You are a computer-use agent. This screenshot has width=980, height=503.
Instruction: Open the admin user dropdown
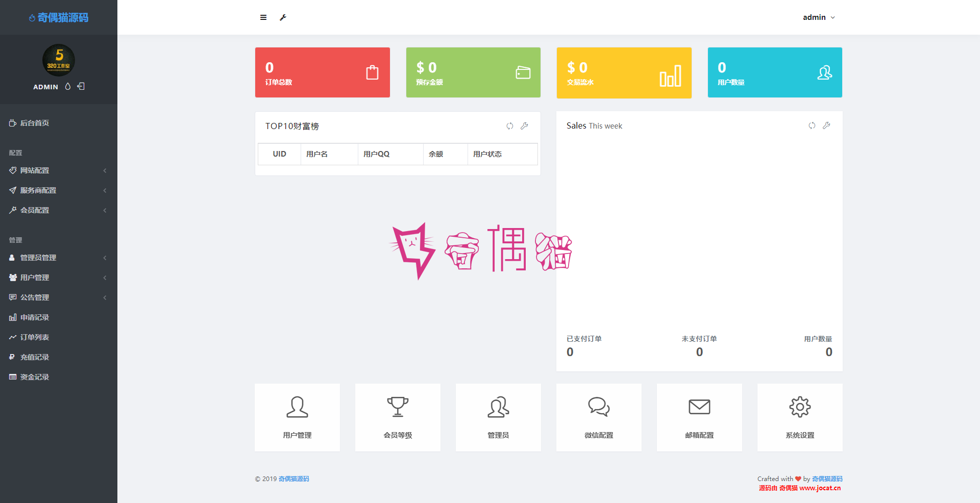coord(819,17)
